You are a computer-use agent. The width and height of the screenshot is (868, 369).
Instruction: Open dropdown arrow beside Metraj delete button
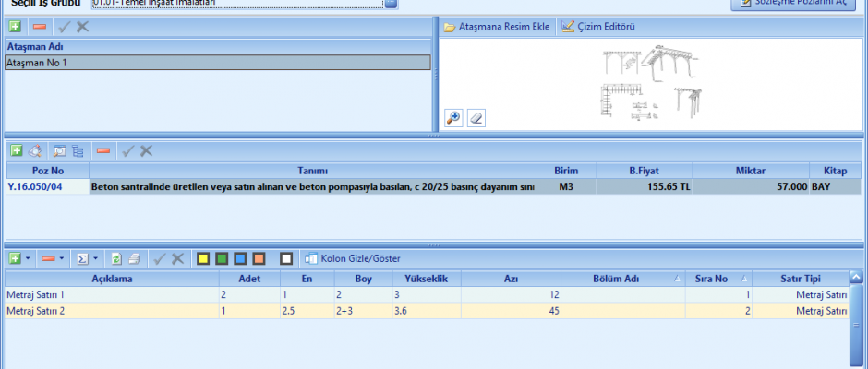61,258
